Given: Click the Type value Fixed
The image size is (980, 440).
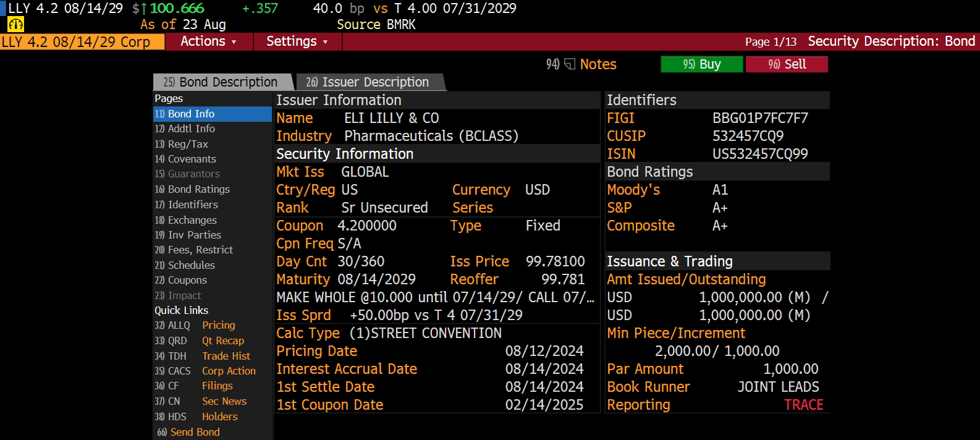Looking at the screenshot, I should tap(543, 226).
